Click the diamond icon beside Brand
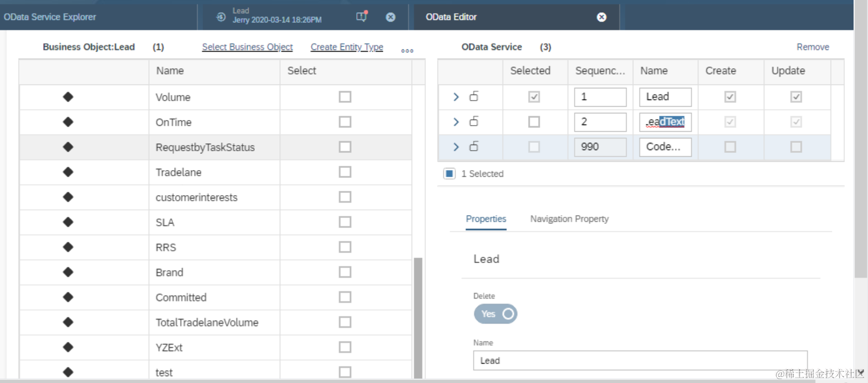This screenshot has height=383, width=868. pyautogui.click(x=68, y=272)
